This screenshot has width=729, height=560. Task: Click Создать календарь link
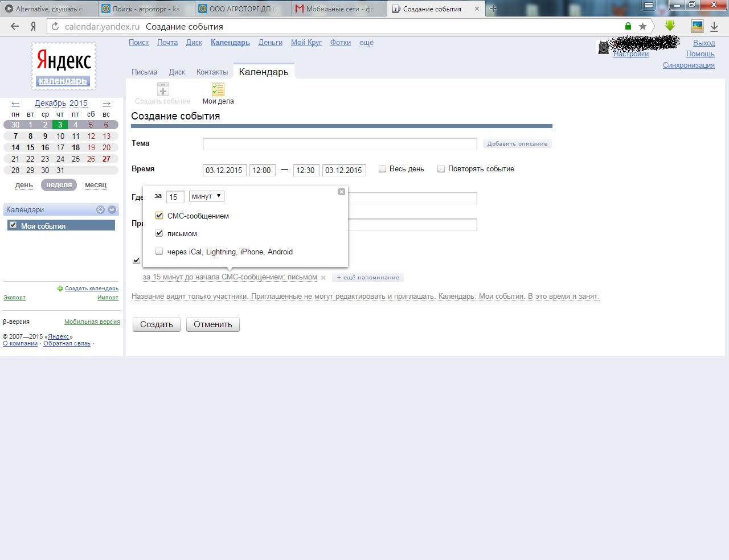[92, 289]
